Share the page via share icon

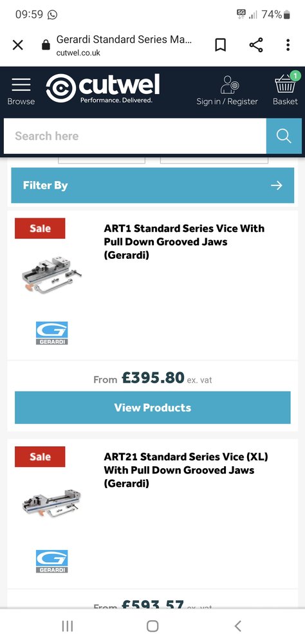coord(256,45)
